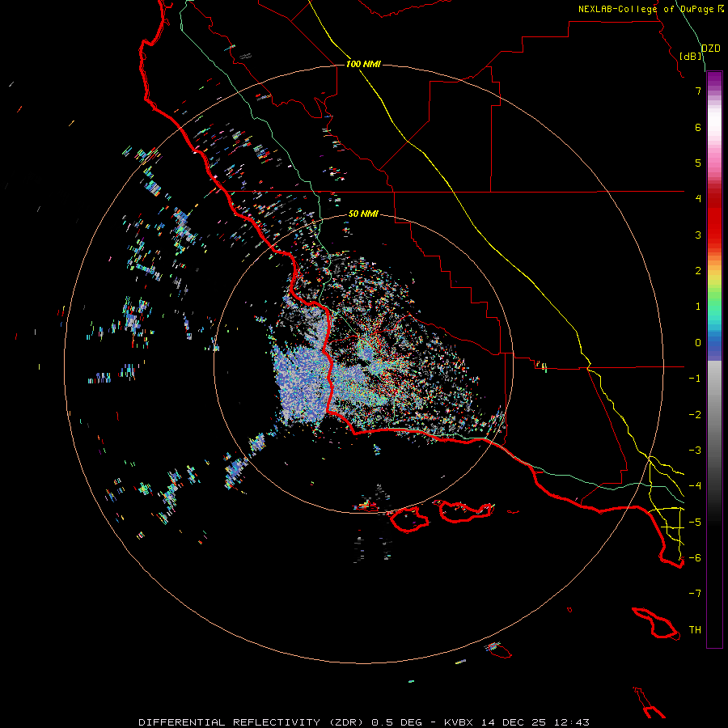Click the legend value -2 label
This screenshot has height=728, width=728.
(x=695, y=415)
